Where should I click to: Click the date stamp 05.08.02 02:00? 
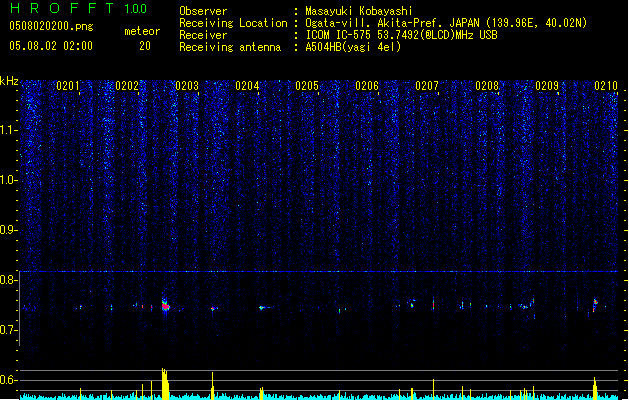click(x=51, y=46)
